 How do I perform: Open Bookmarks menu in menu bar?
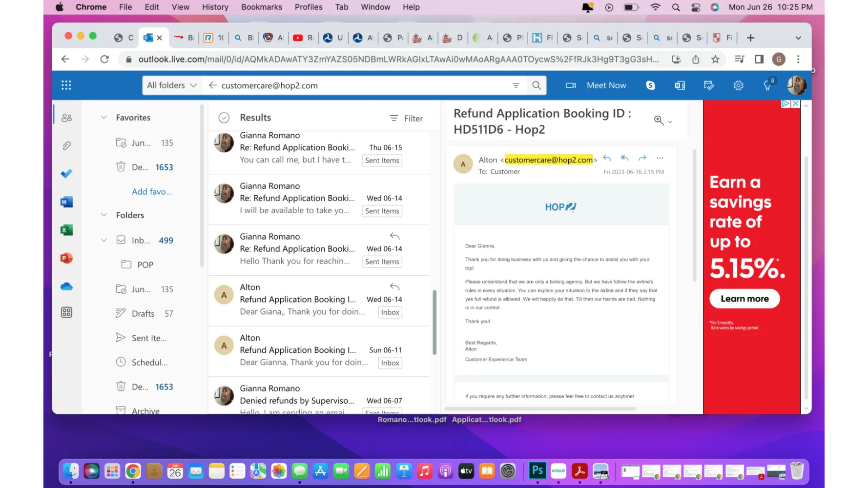(262, 7)
